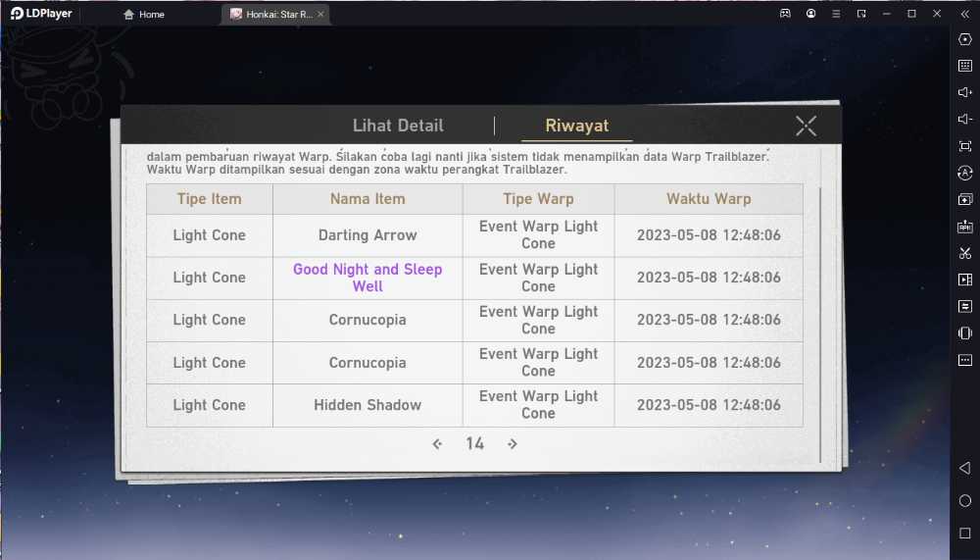The image size is (980, 560).
Task: Click the shake device icon in sidebar
Action: pyautogui.click(x=965, y=332)
